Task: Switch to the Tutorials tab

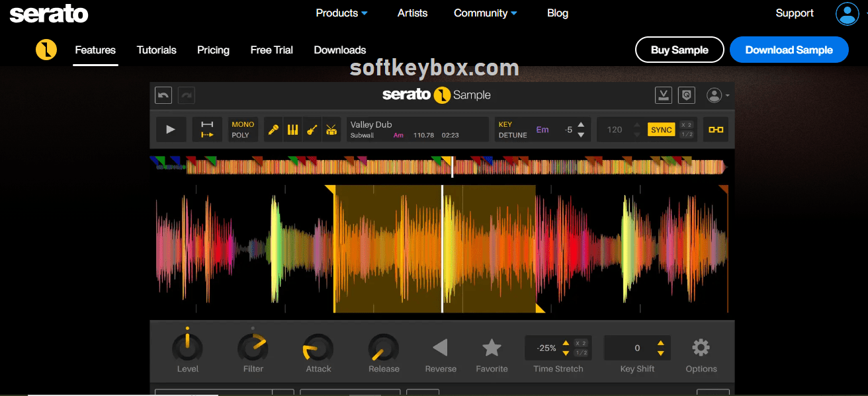Action: coord(156,50)
